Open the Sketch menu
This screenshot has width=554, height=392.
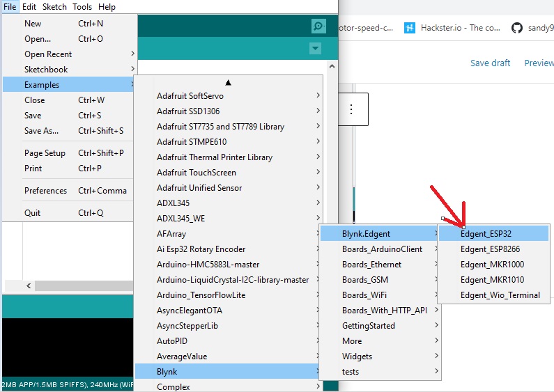[54, 7]
